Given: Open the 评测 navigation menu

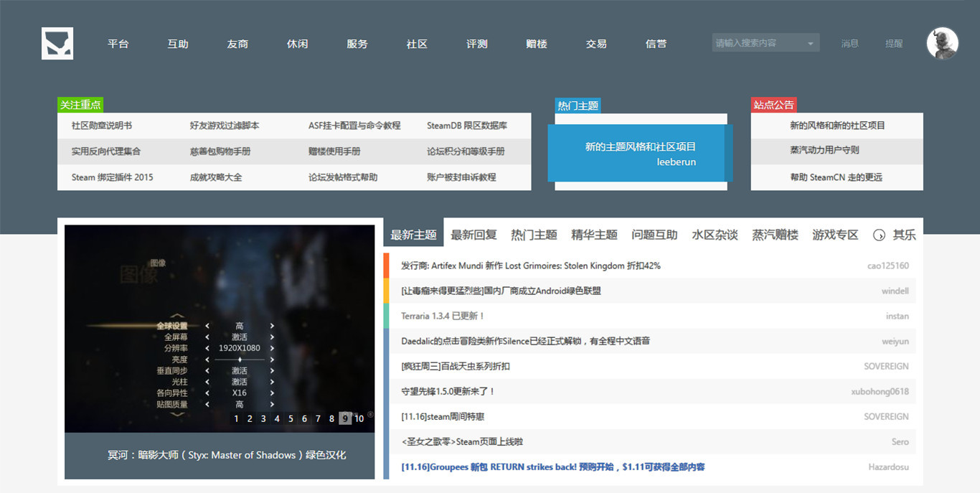Looking at the screenshot, I should pyautogui.click(x=477, y=44).
